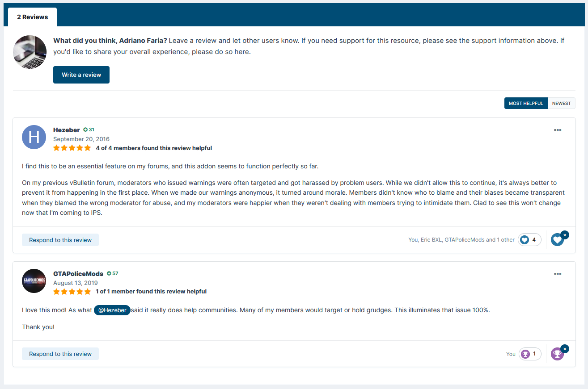Click the @Hezeber mention tag

[112, 310]
